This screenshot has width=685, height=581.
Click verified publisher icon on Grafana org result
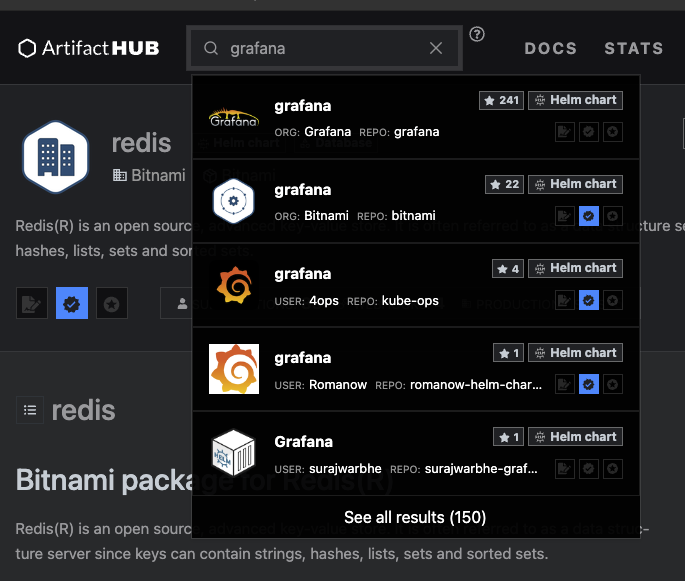pyautogui.click(x=588, y=131)
